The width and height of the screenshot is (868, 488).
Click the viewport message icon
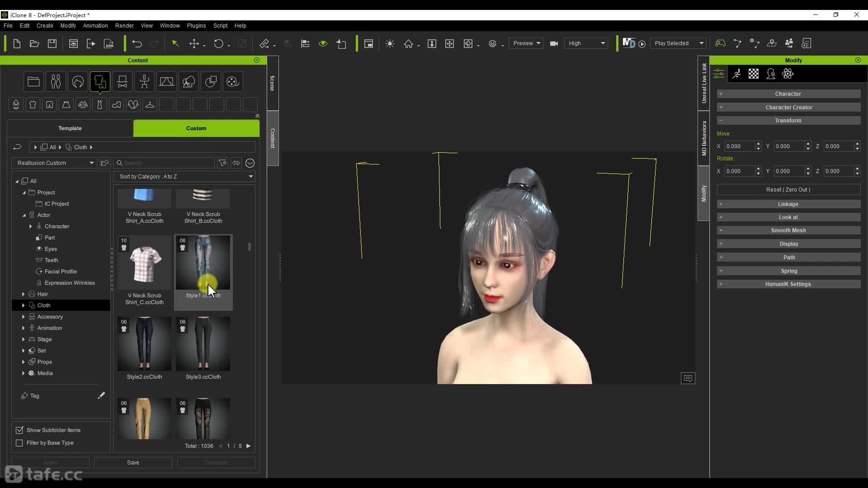pos(688,378)
